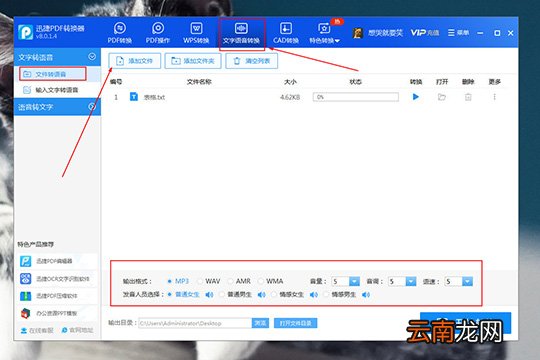Click the 转换 column header
Screen dimensions: 540x360
tap(416, 82)
